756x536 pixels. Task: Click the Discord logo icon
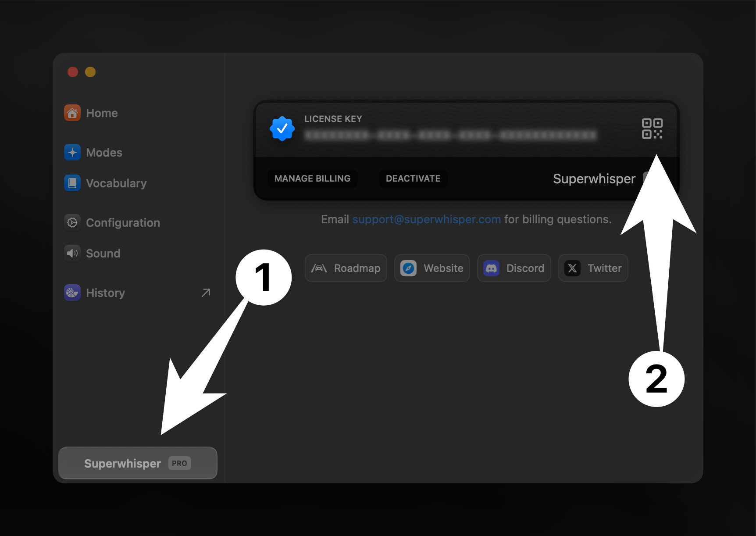click(492, 268)
